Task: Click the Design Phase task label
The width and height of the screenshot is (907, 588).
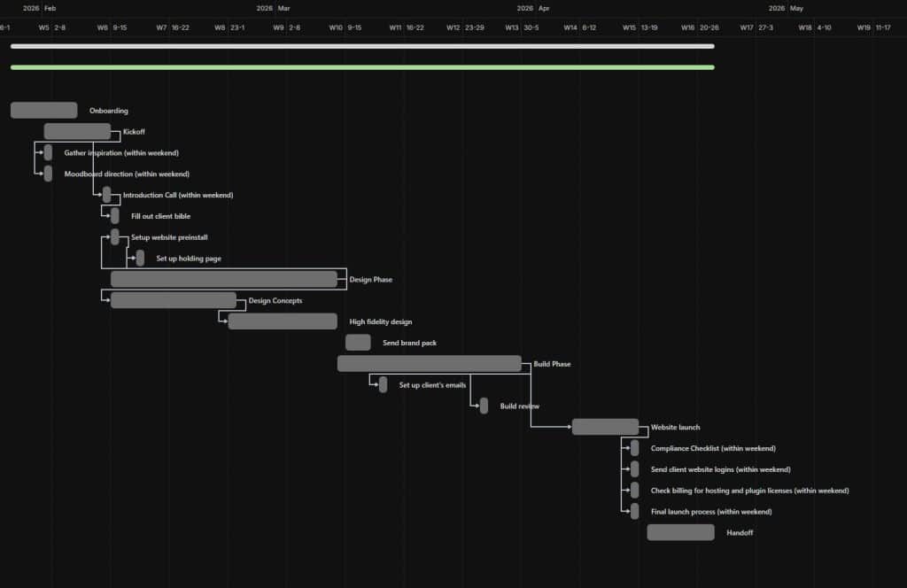Action: [370, 279]
